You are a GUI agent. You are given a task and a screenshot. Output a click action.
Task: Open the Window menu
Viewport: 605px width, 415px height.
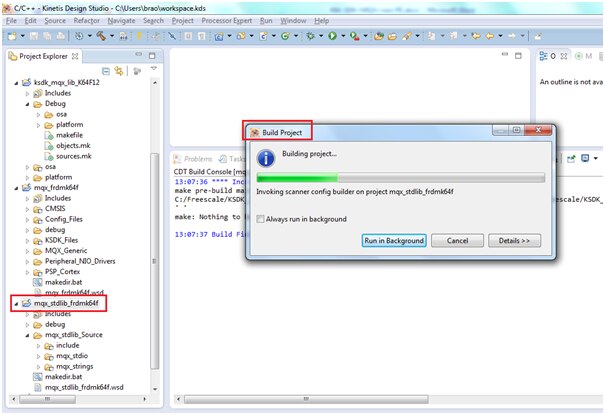click(293, 21)
